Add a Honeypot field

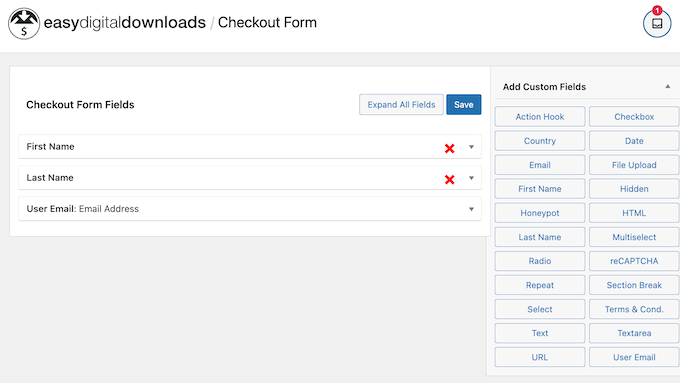coord(540,213)
